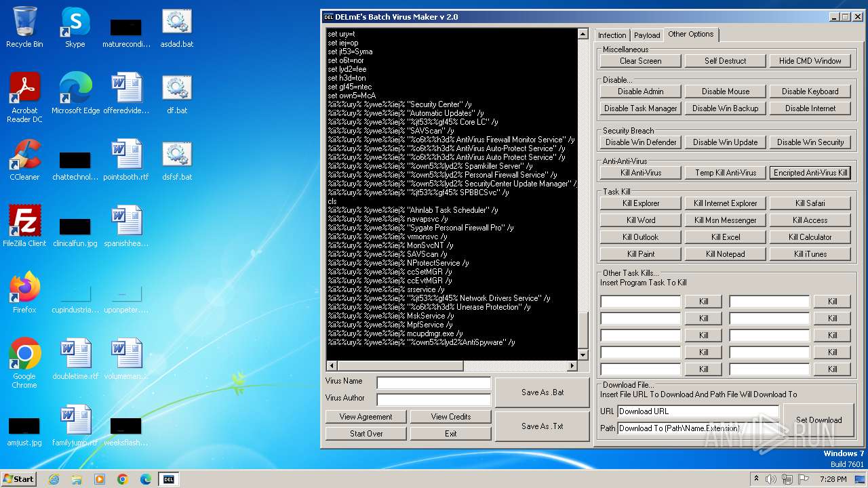
Task: Click the Set Download button
Action: (818, 420)
